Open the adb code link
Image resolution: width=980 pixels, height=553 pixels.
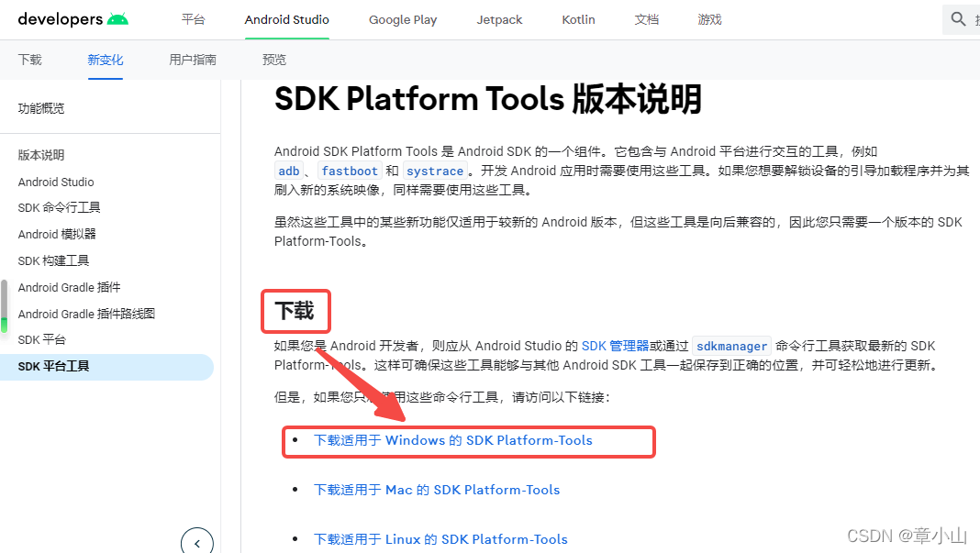(x=288, y=171)
